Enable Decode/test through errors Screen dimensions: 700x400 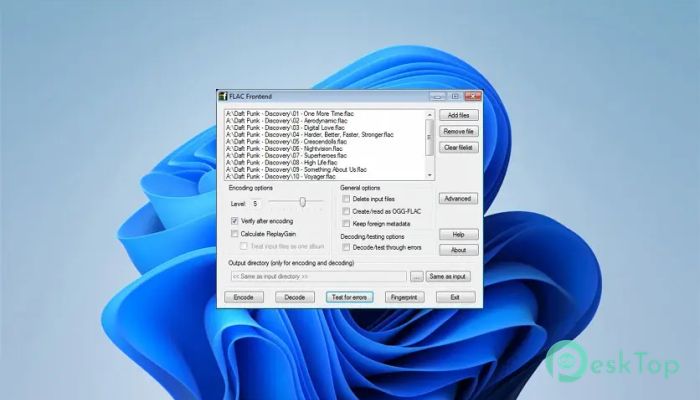click(346, 247)
